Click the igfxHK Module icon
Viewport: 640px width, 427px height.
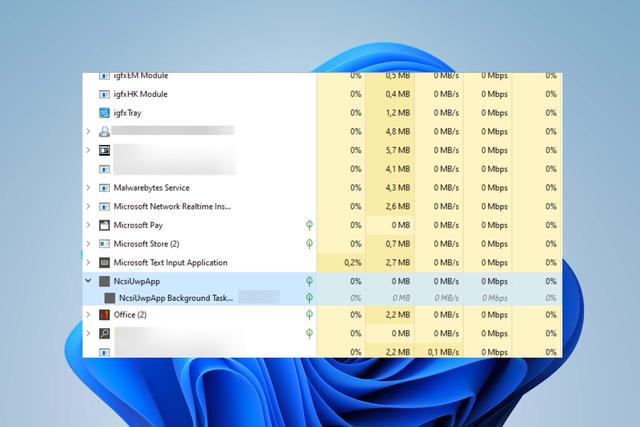pyautogui.click(x=104, y=94)
